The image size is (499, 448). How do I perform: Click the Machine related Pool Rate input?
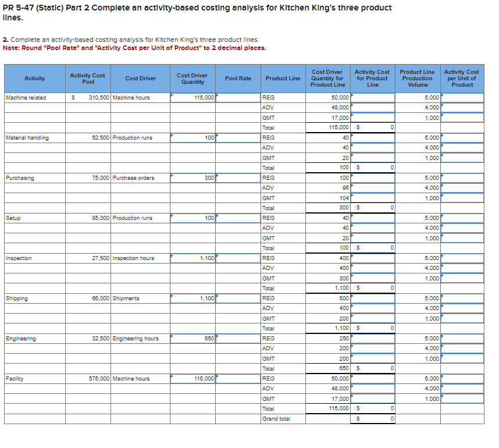[x=238, y=98]
